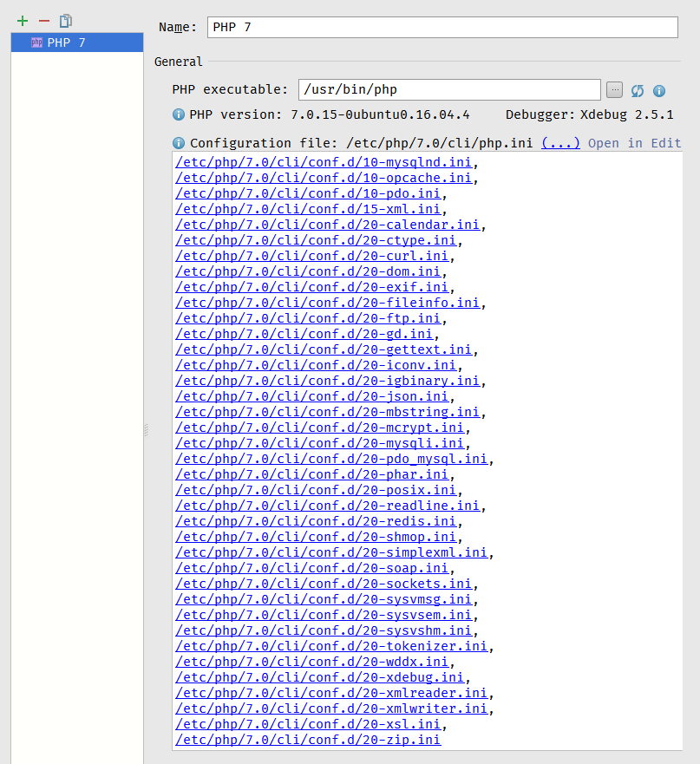
Task: Open 20-xsl.ini config file link
Action: [308, 723]
